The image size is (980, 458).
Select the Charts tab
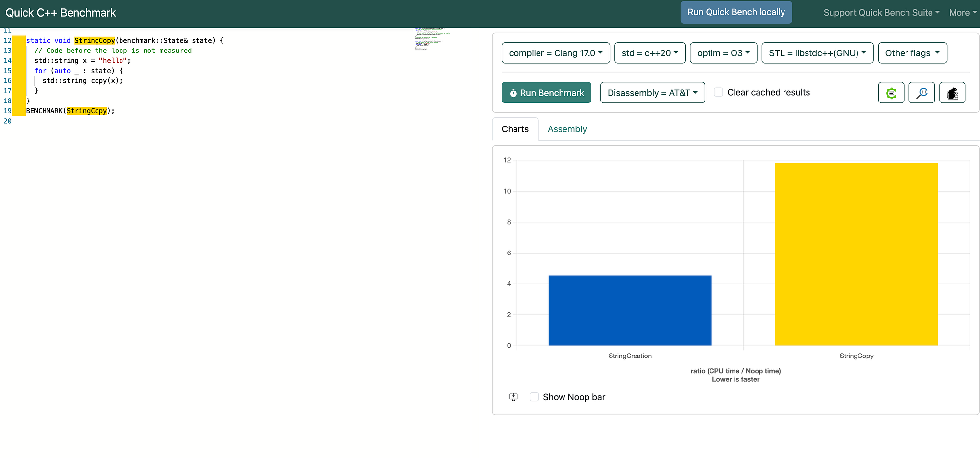click(x=515, y=129)
